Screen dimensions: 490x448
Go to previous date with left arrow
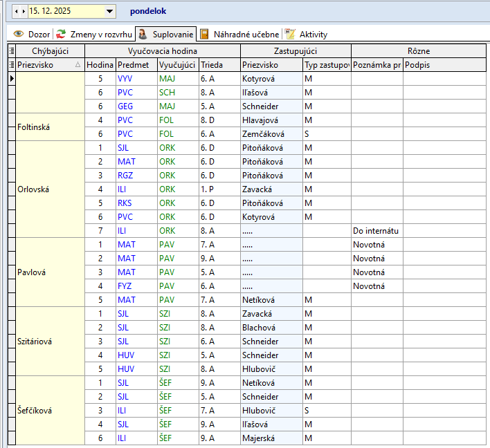click(16, 11)
